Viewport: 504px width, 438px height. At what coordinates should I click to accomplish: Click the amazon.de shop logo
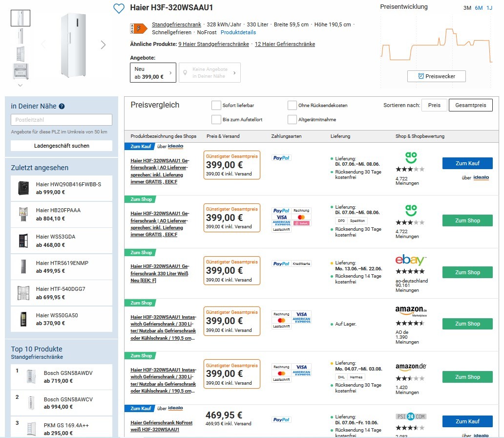pyautogui.click(x=411, y=366)
